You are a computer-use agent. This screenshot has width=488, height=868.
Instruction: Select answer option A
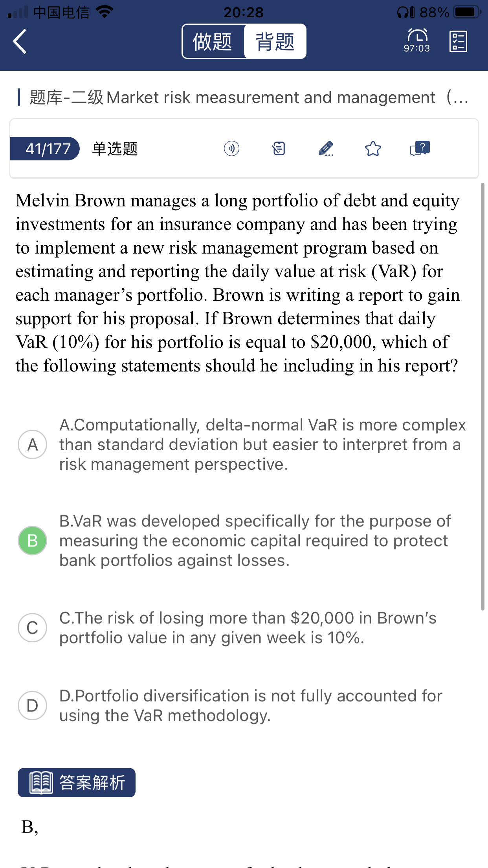(x=33, y=445)
